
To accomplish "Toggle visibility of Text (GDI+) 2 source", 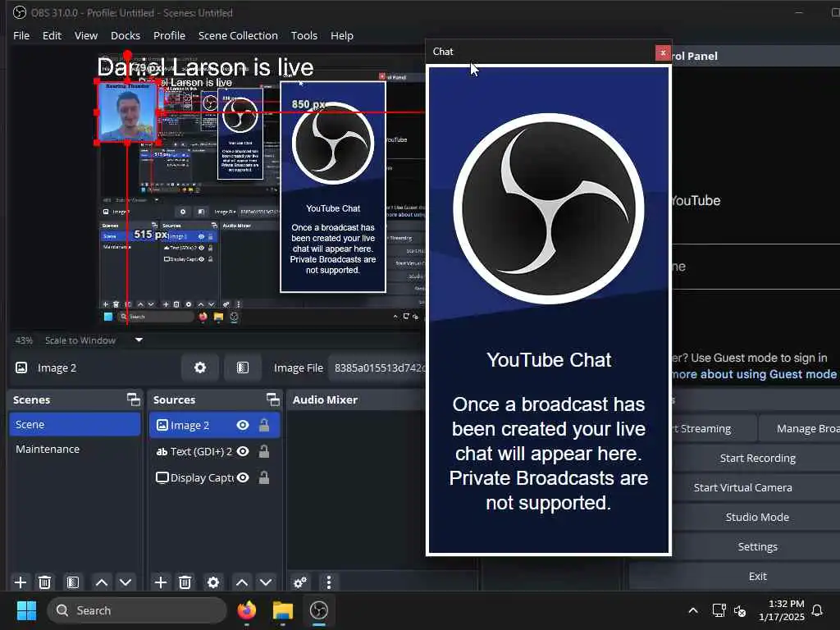I will (x=243, y=451).
